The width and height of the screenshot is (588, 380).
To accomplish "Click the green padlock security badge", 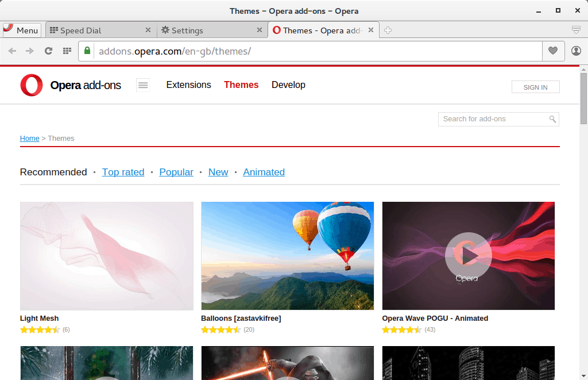I will click(87, 51).
